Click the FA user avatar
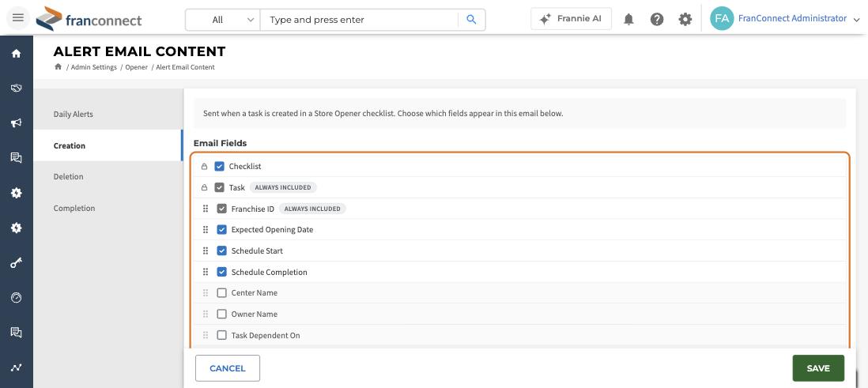Image resolution: width=868 pixels, height=388 pixels. click(x=721, y=18)
